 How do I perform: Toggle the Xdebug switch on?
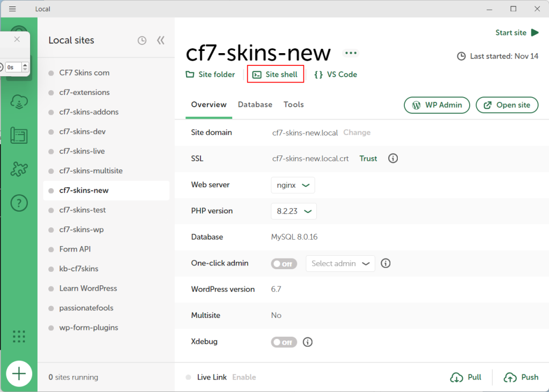pyautogui.click(x=284, y=342)
